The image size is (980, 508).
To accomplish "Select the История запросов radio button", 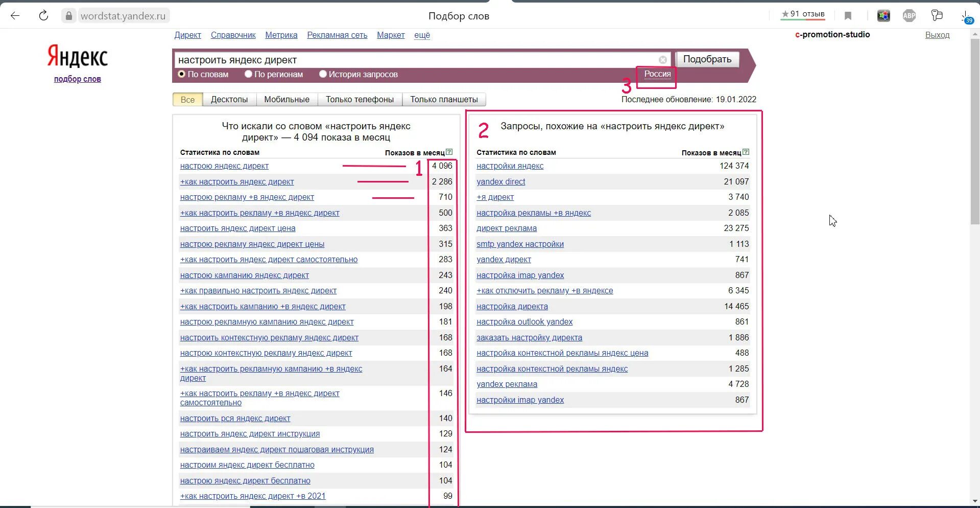I will tap(323, 74).
